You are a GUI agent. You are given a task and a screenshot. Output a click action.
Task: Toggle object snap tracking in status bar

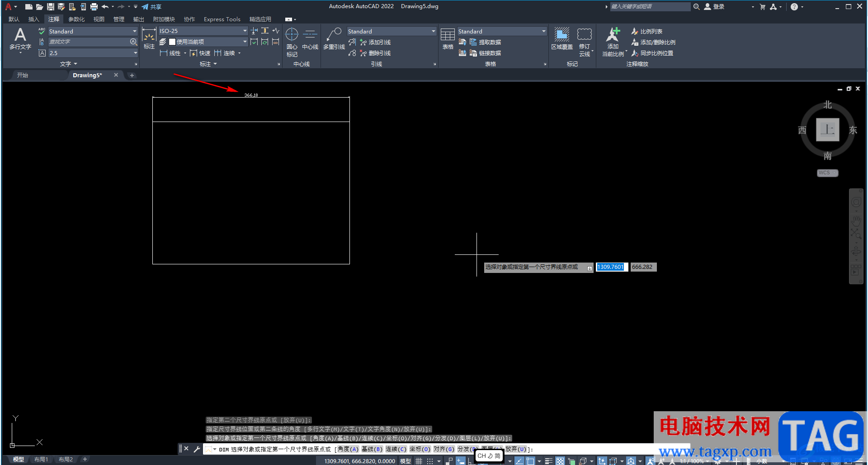[x=519, y=461]
